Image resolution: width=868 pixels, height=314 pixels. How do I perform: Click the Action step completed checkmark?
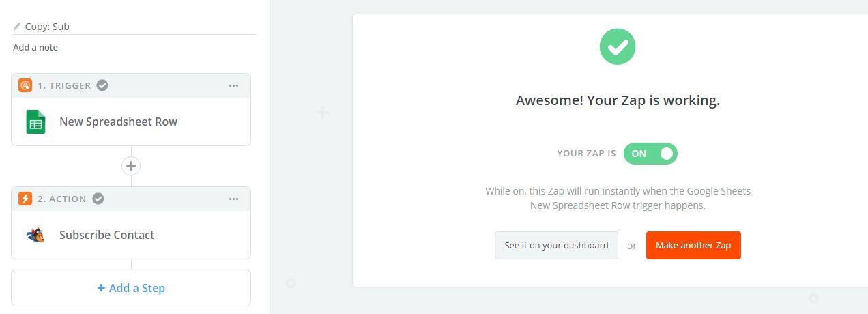click(98, 199)
